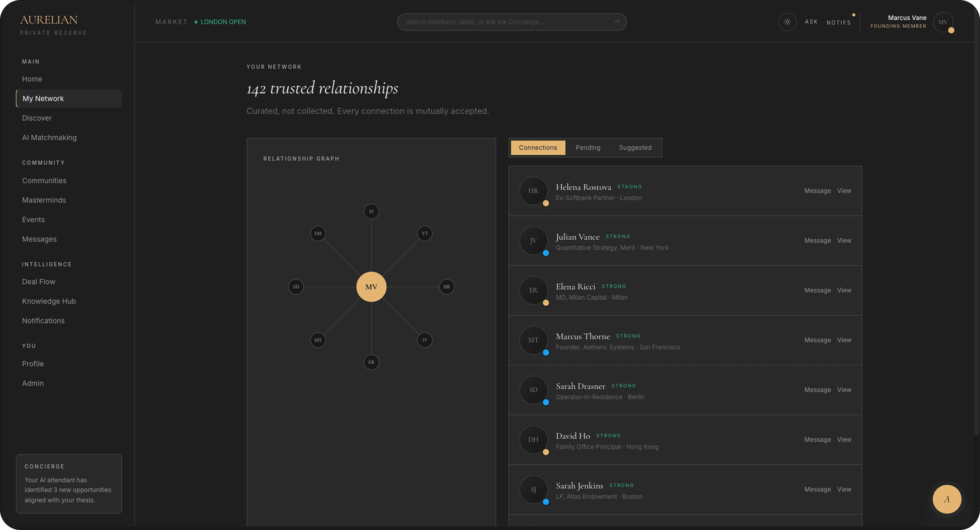Select the SJ node in relationship graph

[x=371, y=211]
